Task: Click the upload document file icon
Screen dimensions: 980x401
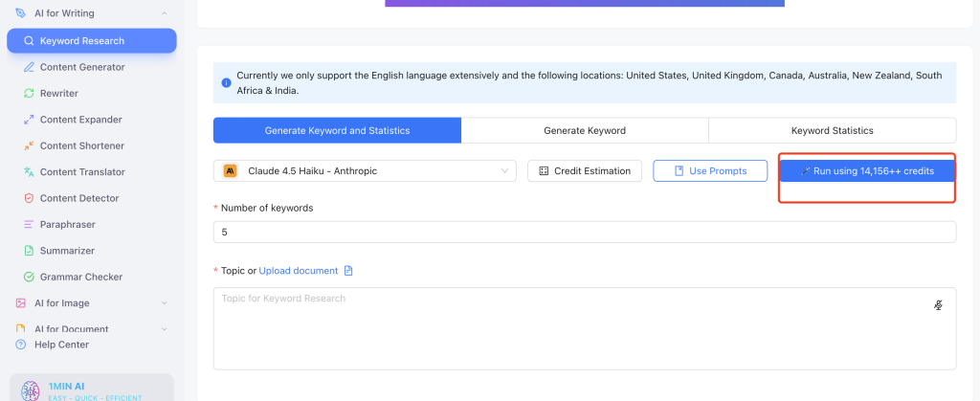Action: (348, 271)
